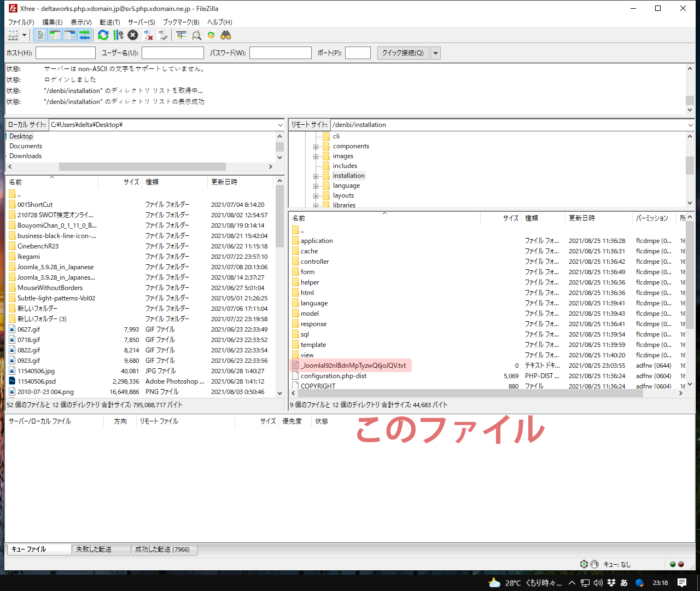
Task: Click the クイック接続(Q) button
Action: coord(402,53)
